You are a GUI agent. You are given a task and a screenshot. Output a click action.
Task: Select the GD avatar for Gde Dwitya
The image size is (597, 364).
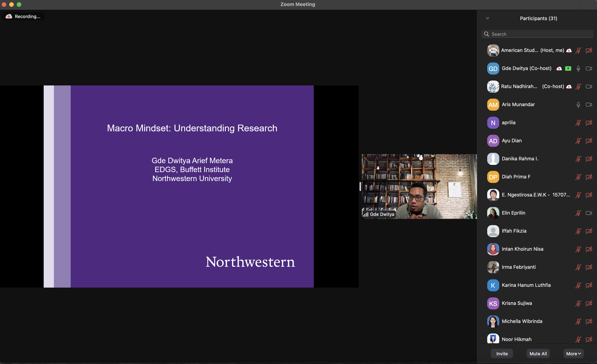pyautogui.click(x=493, y=69)
